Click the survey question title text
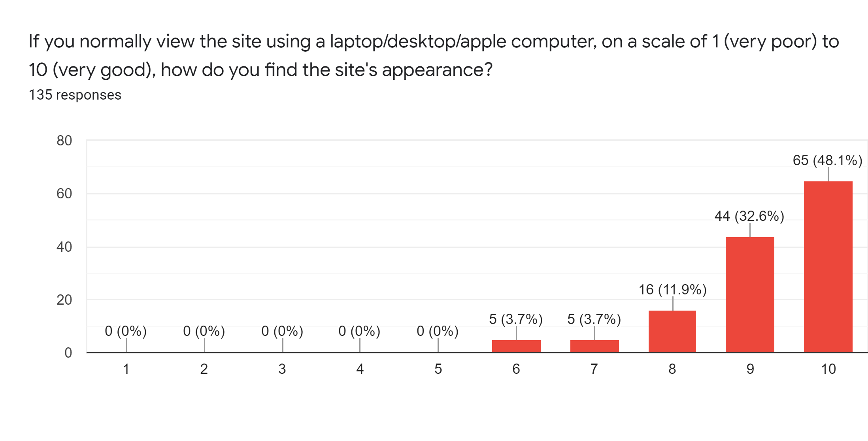Viewport: 868px width, 441px height. (x=434, y=55)
